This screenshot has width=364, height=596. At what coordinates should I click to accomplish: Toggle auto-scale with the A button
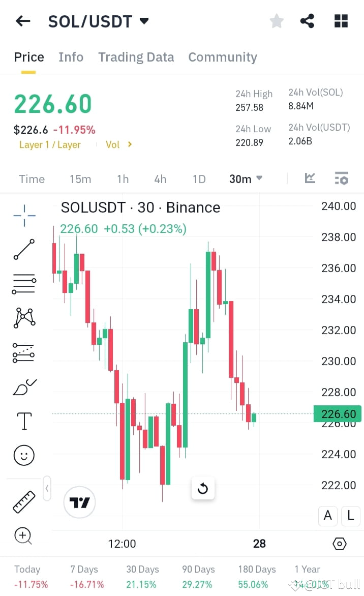tap(327, 516)
